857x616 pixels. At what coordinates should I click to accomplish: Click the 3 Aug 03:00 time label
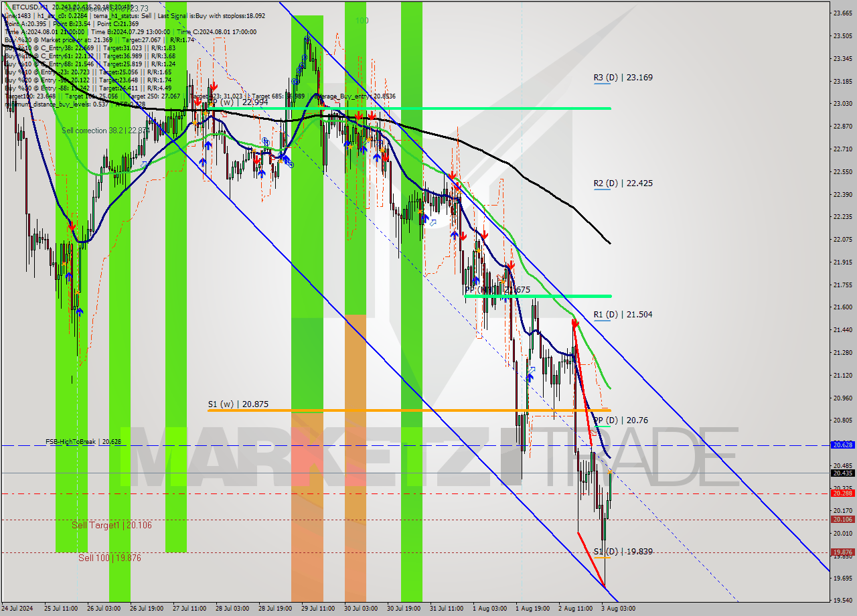[619, 609]
